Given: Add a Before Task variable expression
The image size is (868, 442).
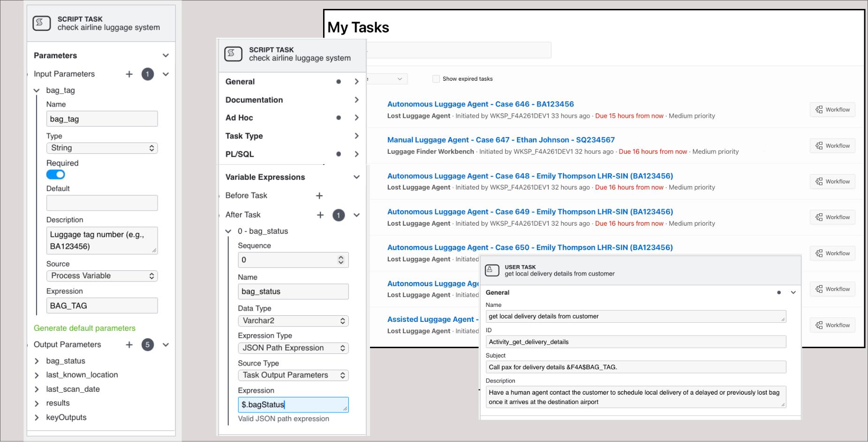Looking at the screenshot, I should [319, 196].
